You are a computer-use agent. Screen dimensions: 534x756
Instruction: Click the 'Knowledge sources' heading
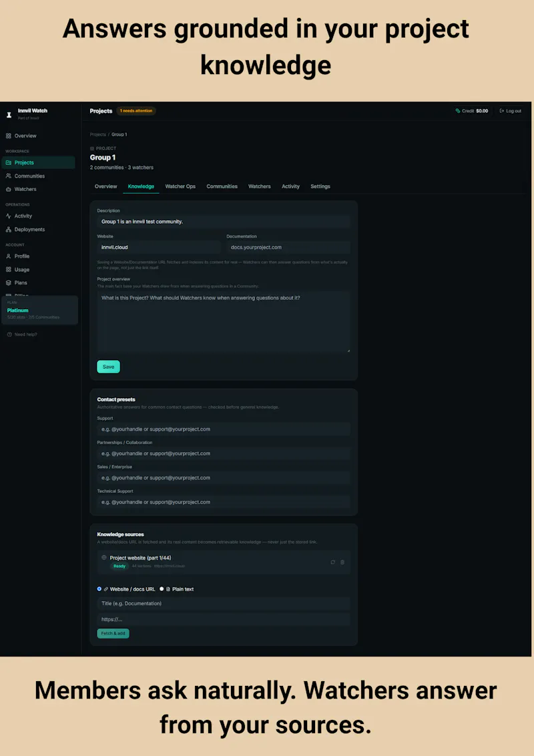click(x=121, y=535)
